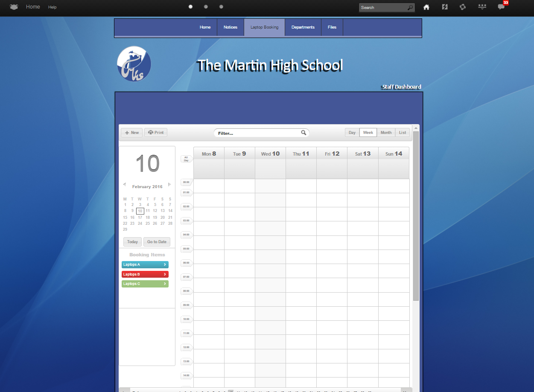Open the Go to Date button
Viewport: 534px width, 392px height.
pyautogui.click(x=157, y=242)
